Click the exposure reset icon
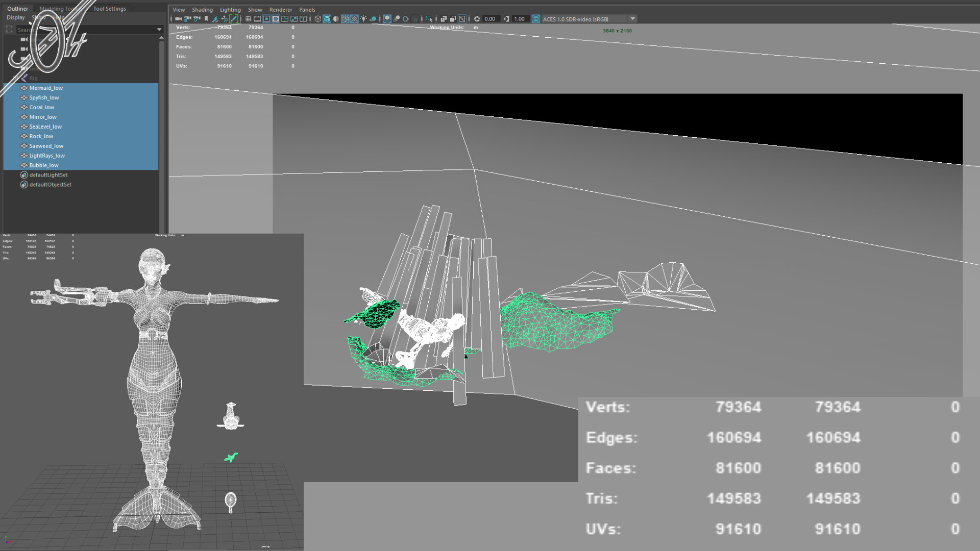This screenshot has height=551, width=980. click(477, 19)
